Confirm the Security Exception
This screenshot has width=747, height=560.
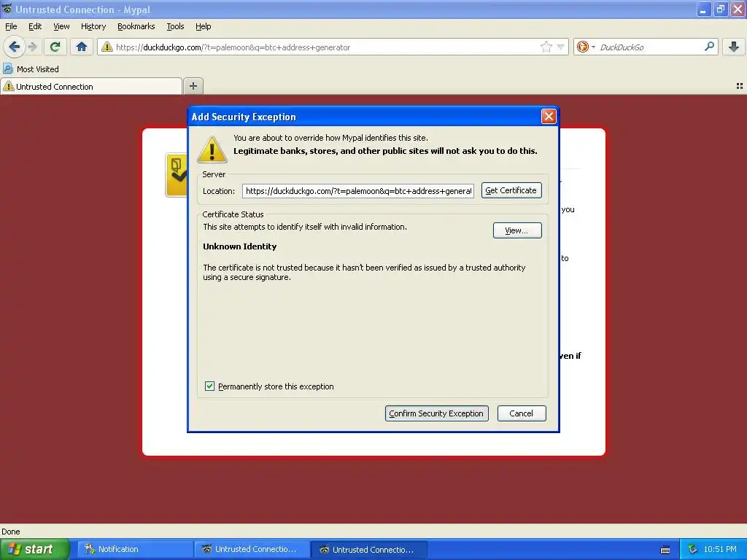[436, 413]
